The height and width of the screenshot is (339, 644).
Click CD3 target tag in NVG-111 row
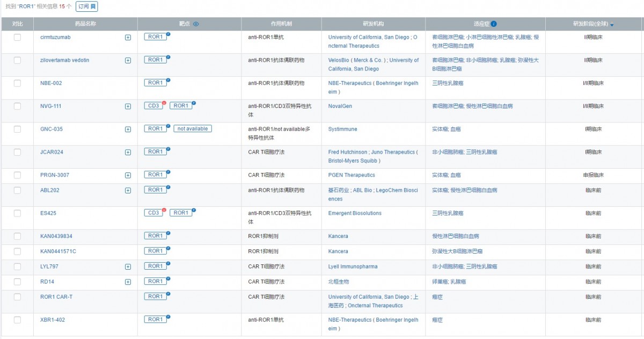[x=153, y=106]
